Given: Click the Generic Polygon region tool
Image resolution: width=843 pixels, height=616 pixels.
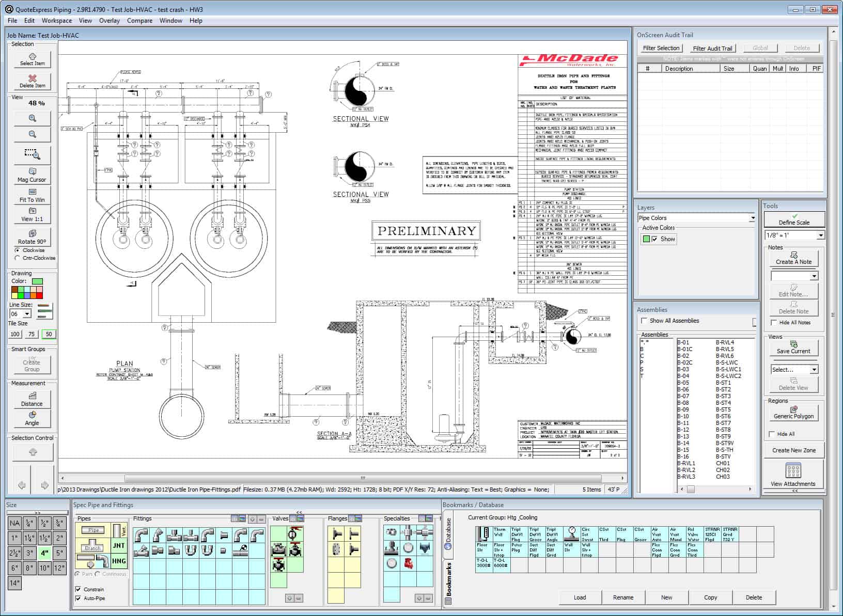Looking at the screenshot, I should pyautogui.click(x=793, y=412).
